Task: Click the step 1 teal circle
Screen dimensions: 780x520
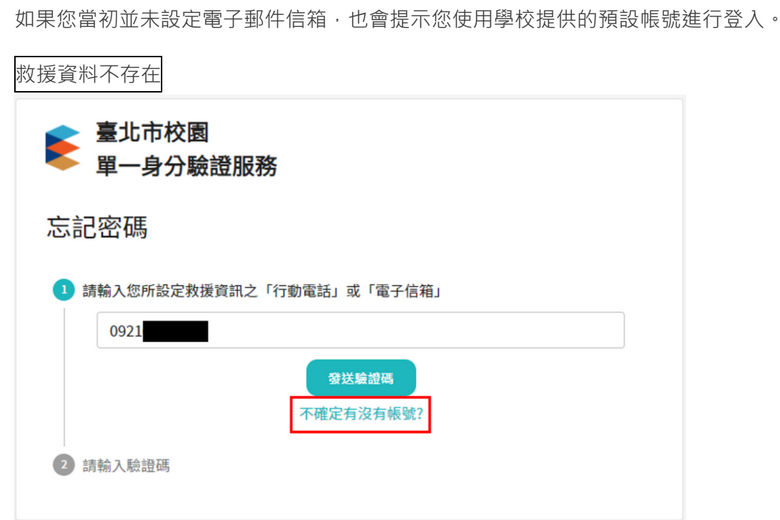Action: pos(64,290)
